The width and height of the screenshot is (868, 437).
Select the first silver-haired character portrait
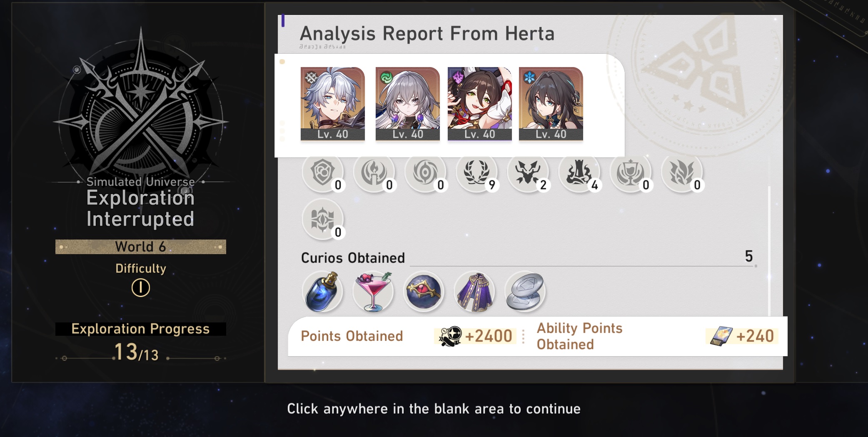coord(333,104)
